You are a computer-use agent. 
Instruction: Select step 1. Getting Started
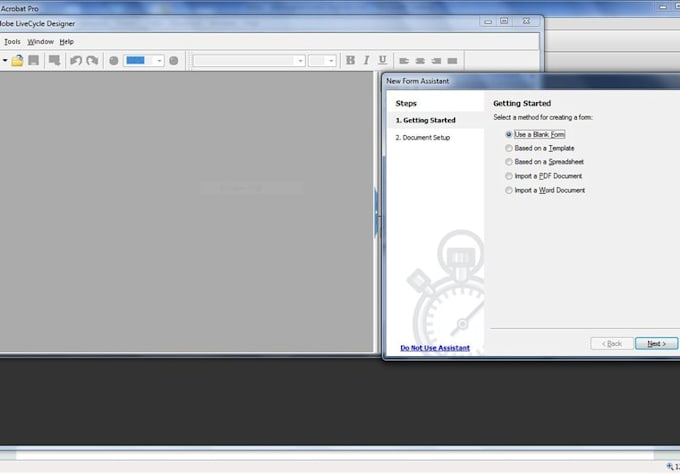click(x=436, y=120)
